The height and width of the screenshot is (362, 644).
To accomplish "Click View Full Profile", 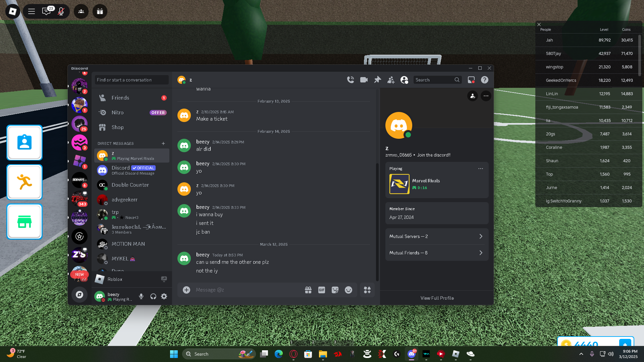I will click(437, 298).
